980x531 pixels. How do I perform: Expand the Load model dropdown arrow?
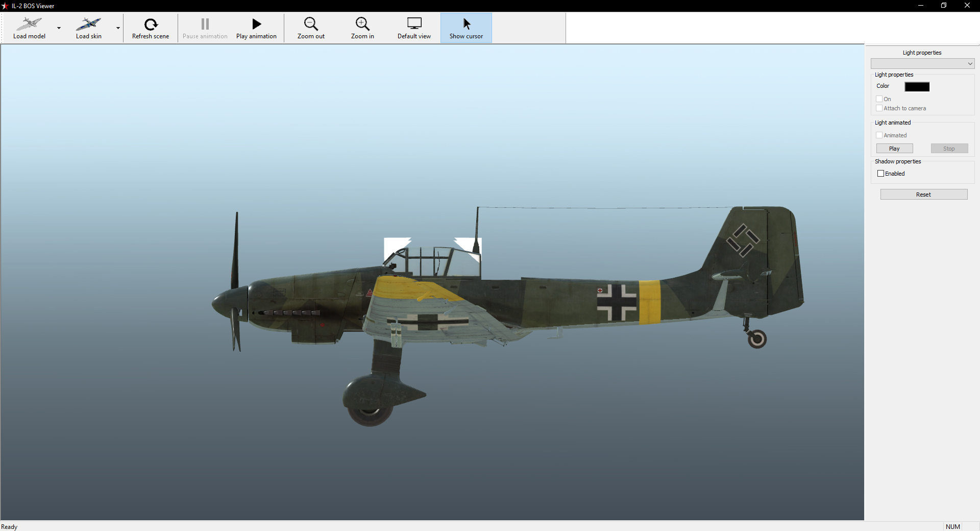coord(59,28)
